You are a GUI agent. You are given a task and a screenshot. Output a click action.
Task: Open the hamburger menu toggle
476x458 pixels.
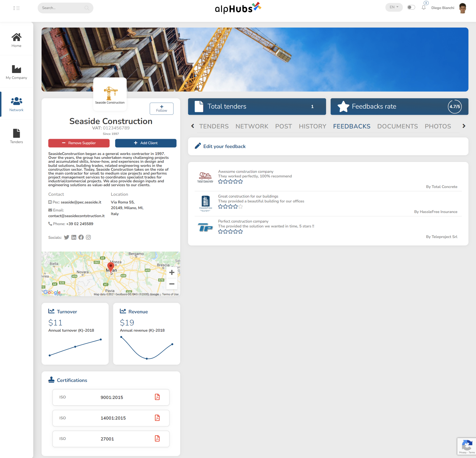point(16,8)
